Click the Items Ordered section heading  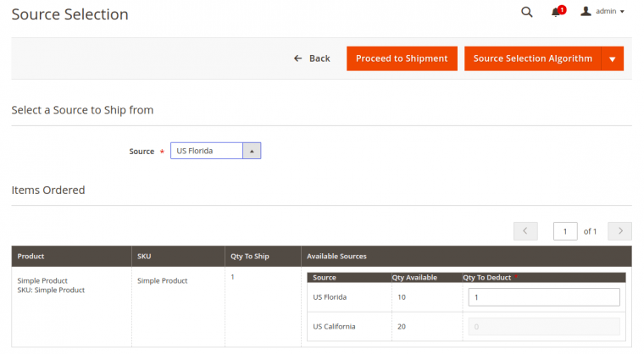48,191
